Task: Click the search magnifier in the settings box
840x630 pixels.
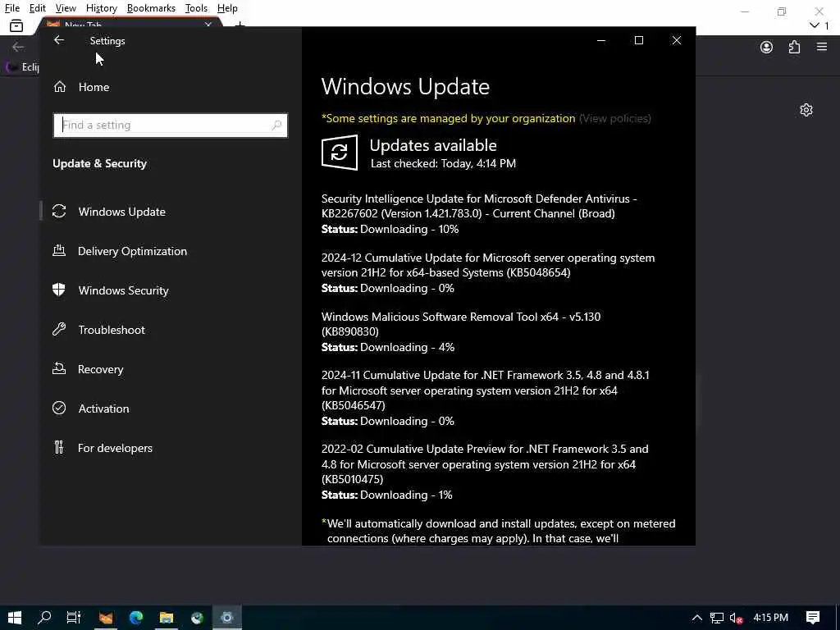Action: pos(276,125)
